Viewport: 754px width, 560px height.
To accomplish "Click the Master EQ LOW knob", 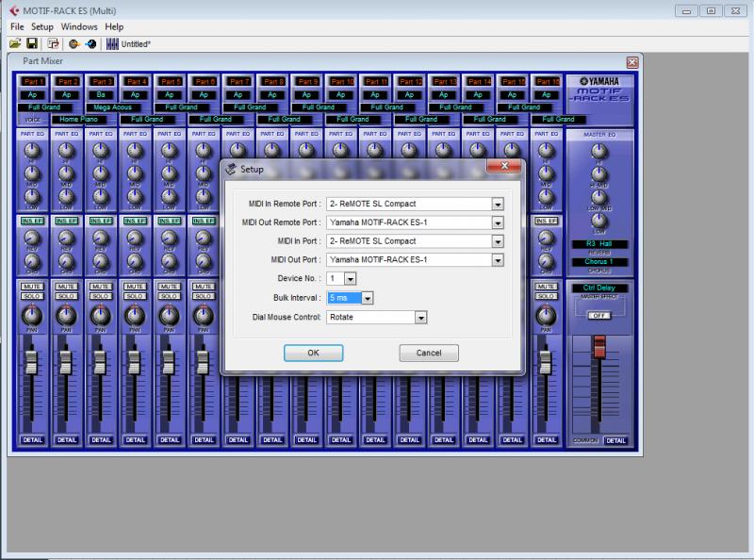I will (x=599, y=221).
